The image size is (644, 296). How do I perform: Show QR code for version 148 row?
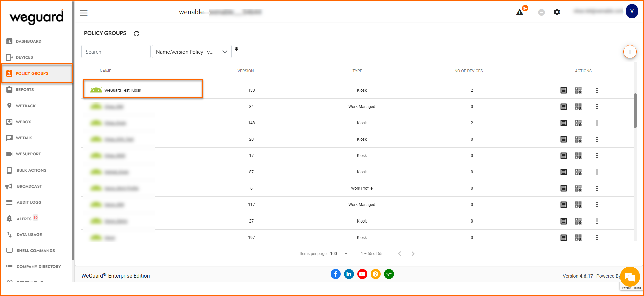point(578,123)
